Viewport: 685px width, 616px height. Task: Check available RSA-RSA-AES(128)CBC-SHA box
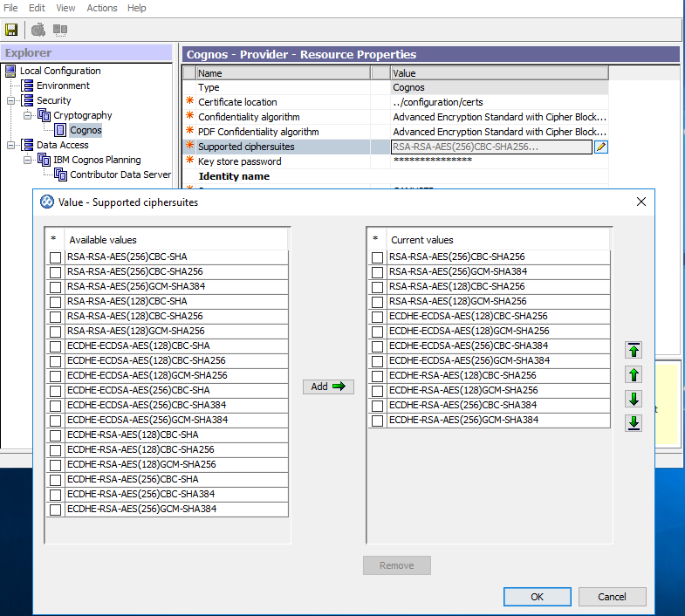[x=56, y=302]
